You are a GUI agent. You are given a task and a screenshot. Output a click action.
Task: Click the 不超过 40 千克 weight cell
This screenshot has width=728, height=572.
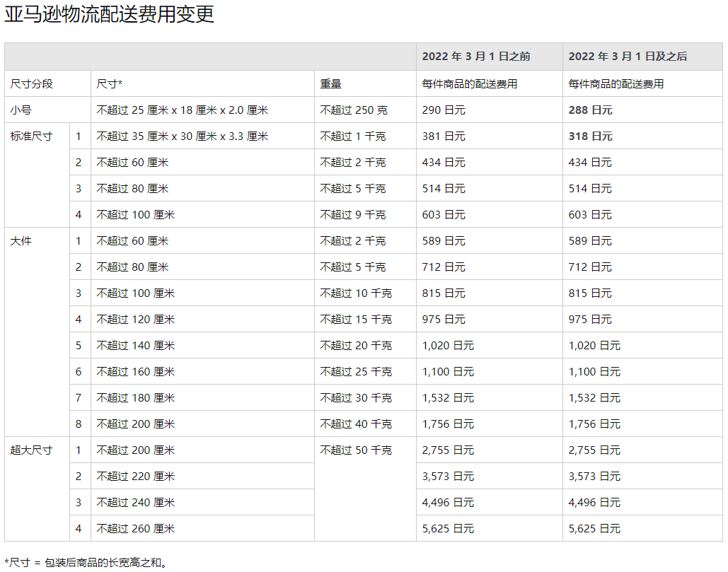[x=356, y=424]
